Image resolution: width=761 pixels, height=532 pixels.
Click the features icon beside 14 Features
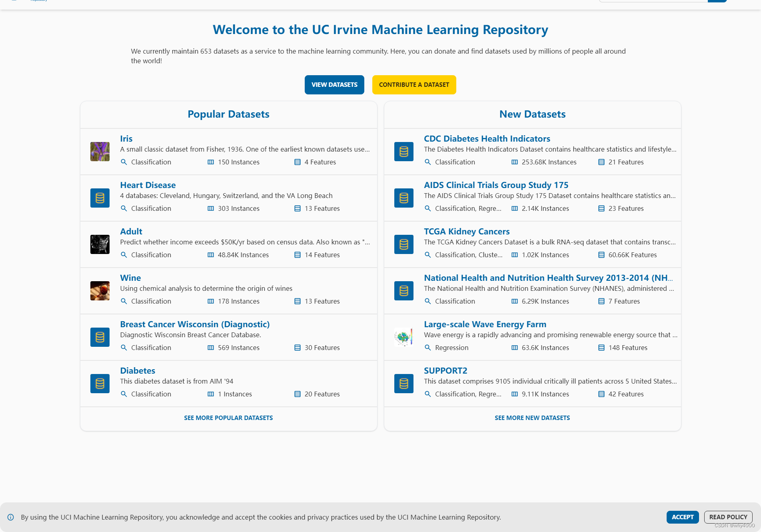298,255
